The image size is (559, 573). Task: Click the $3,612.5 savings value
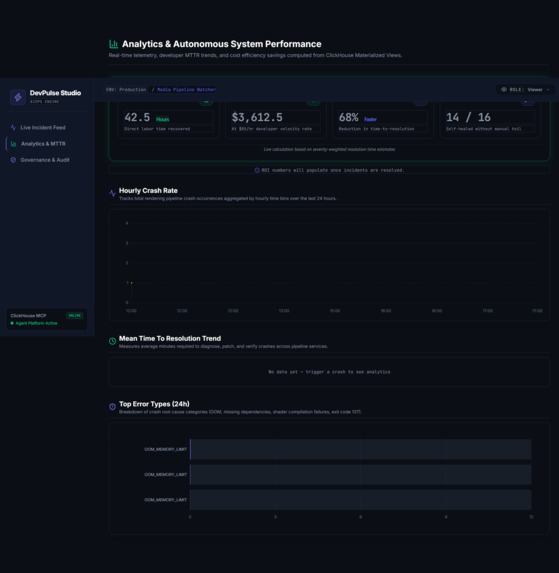(x=257, y=118)
